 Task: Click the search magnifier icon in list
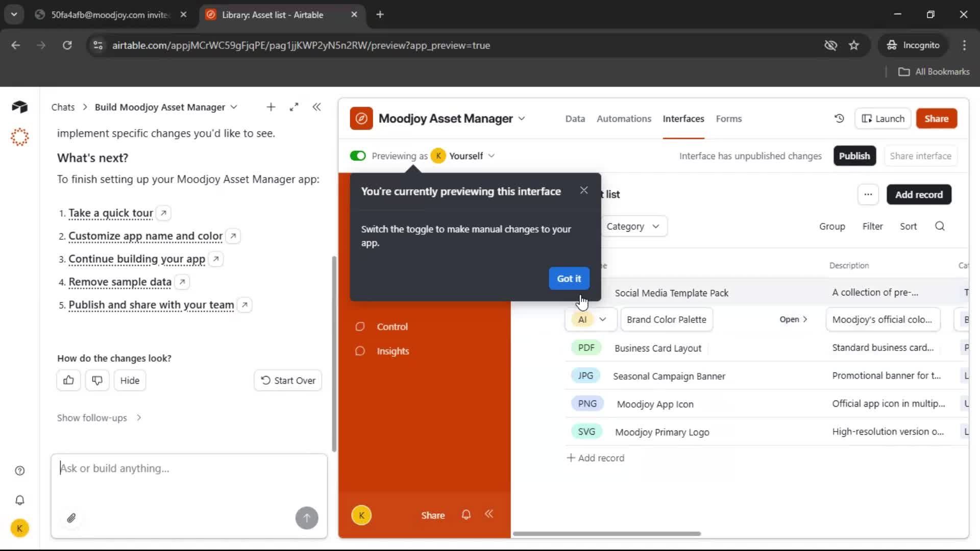point(940,226)
